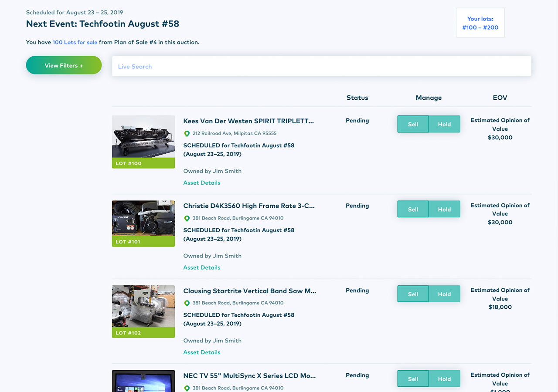
Task: Click location pin icon for 212 Railroad Ave
Action: (x=187, y=134)
